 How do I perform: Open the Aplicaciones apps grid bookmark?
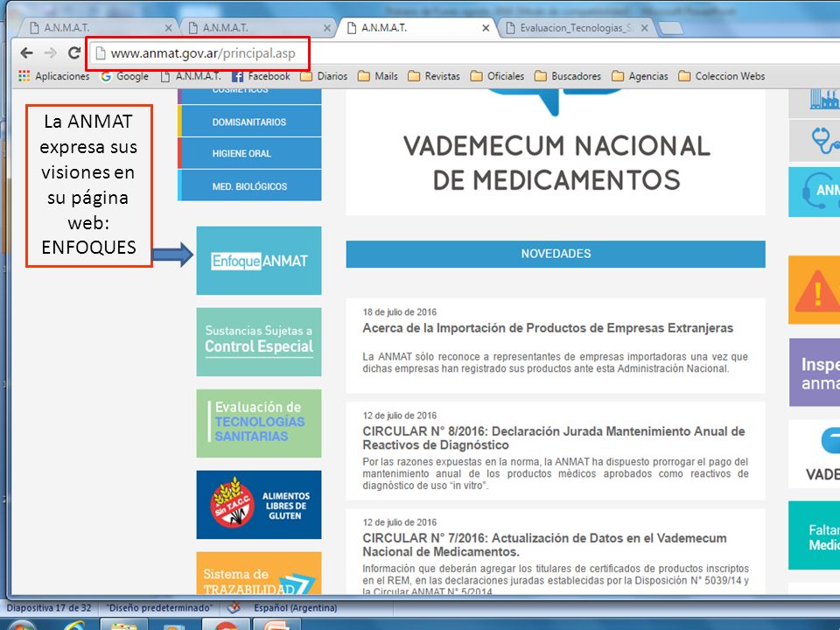[x=53, y=76]
